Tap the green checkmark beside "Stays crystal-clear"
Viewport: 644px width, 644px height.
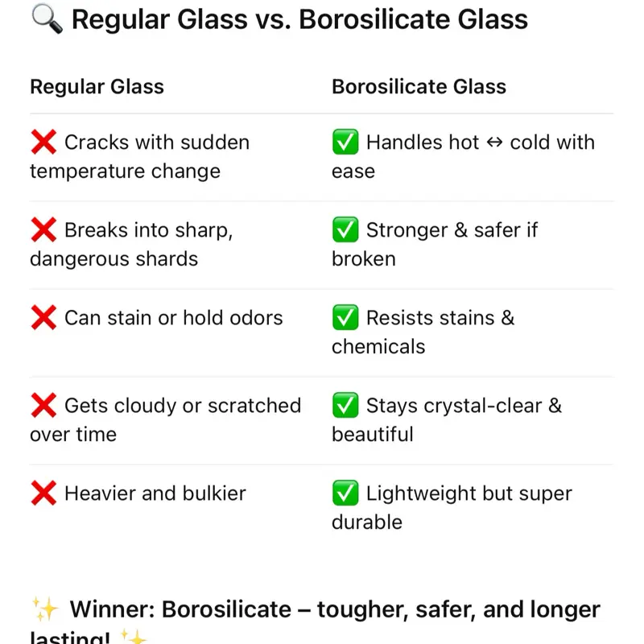(x=345, y=406)
